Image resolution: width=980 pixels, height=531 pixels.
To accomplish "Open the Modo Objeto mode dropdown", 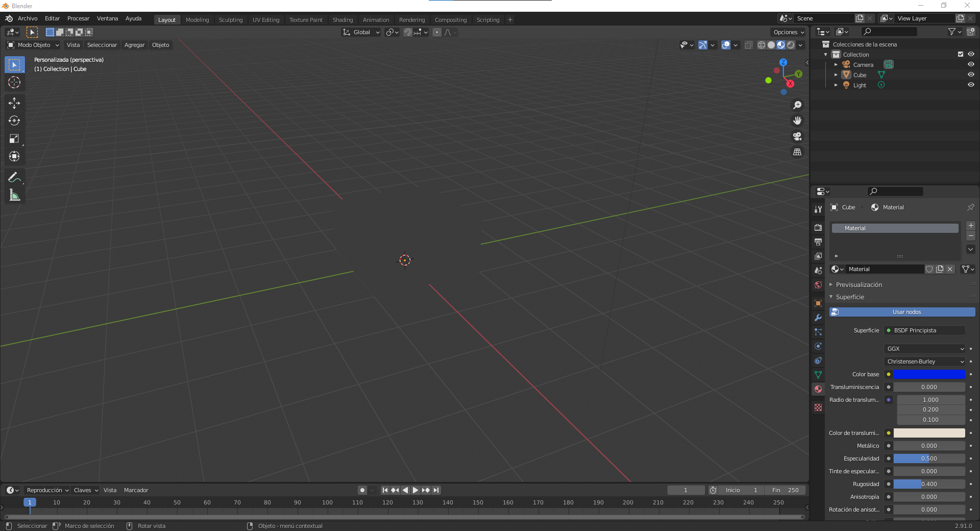I will pyautogui.click(x=33, y=45).
